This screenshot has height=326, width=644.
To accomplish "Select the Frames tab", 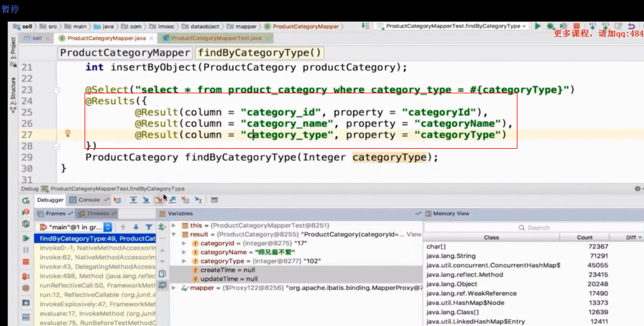I will pos(55,213).
